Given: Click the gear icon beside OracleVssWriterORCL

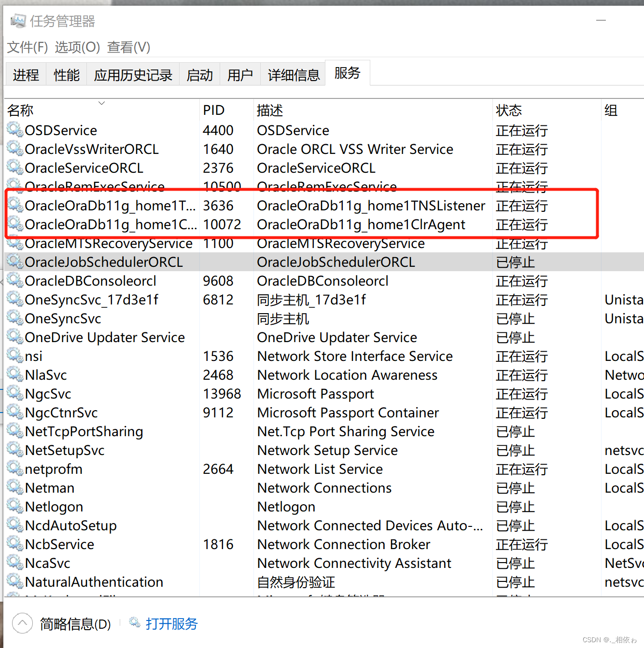Looking at the screenshot, I should [15, 148].
